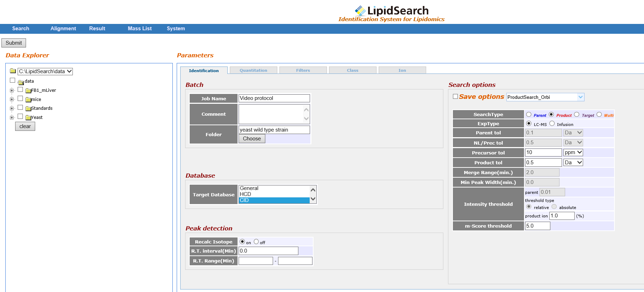The height and width of the screenshot is (292, 644).
Task: Switch to the Ion tab
Action: point(402,70)
